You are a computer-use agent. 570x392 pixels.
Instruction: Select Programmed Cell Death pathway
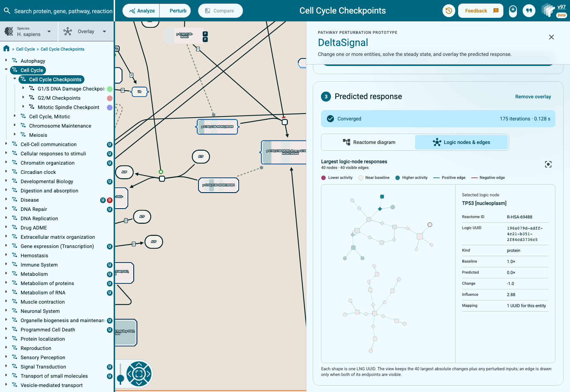click(x=48, y=330)
